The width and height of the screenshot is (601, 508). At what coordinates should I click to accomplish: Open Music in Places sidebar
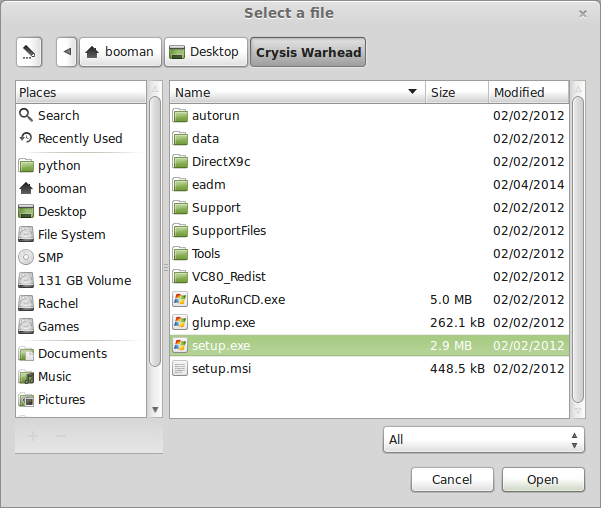point(81,376)
